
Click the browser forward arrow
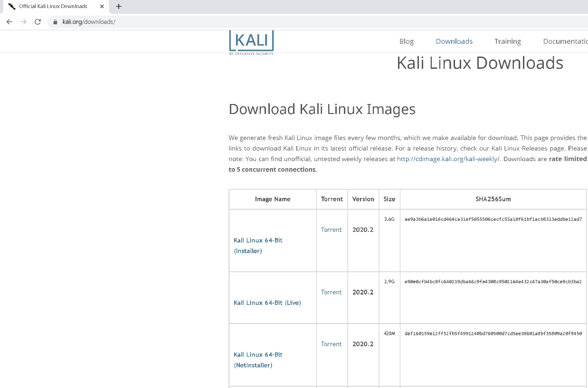tap(23, 22)
